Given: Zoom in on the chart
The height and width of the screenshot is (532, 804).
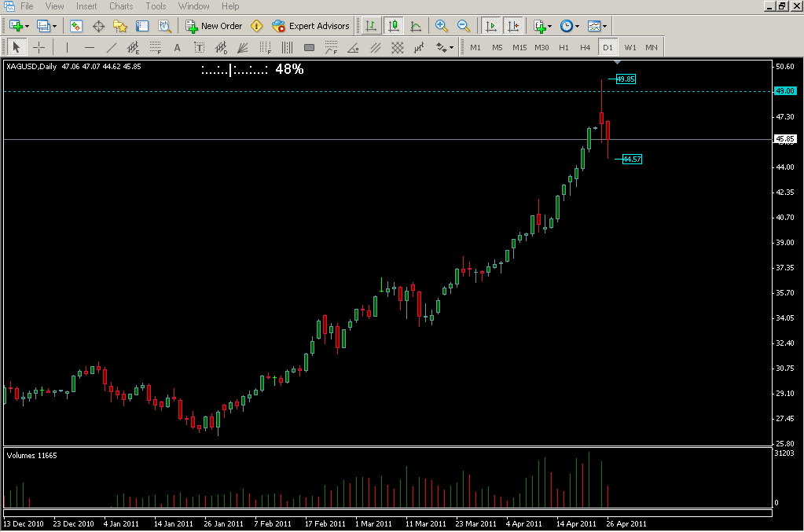Looking at the screenshot, I should coord(441,26).
